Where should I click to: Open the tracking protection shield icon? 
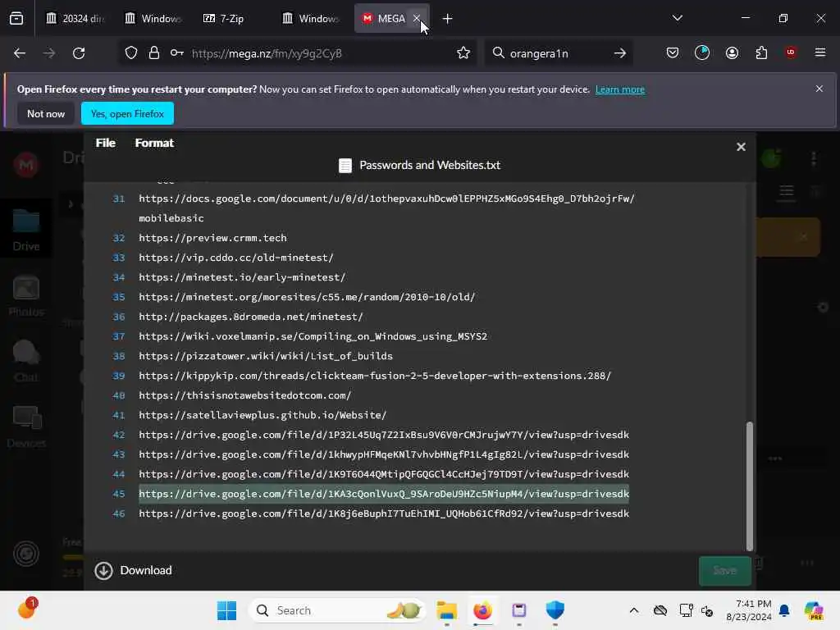(x=131, y=53)
